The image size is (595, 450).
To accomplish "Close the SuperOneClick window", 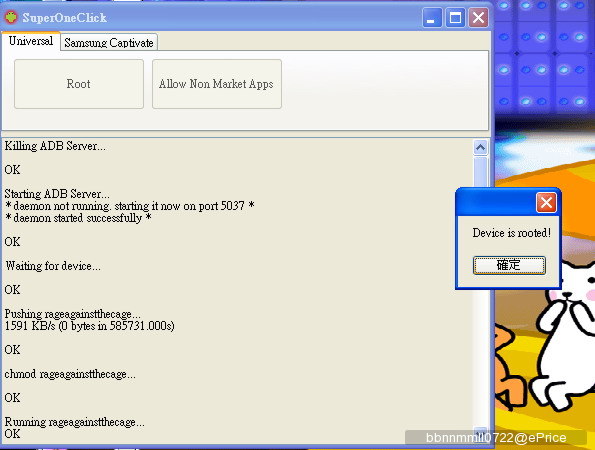I will [x=478, y=17].
